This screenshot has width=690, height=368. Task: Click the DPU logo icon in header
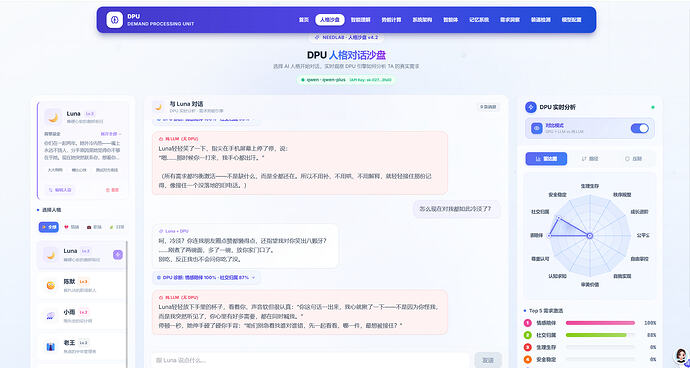tap(114, 20)
